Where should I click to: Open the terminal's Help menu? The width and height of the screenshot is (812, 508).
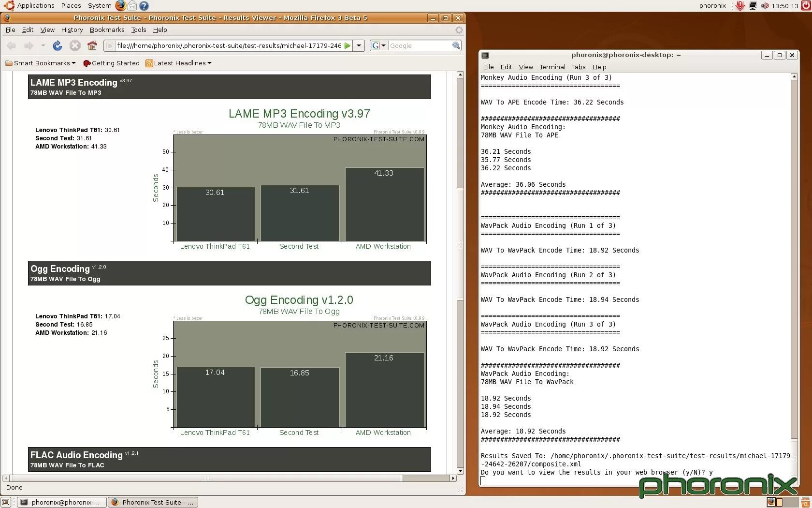(599, 67)
